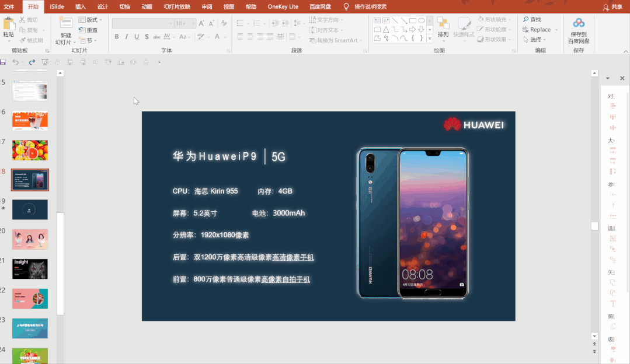This screenshot has width=630, height=364.
Task: Switch to the OneKey Lite tab
Action: point(283,7)
